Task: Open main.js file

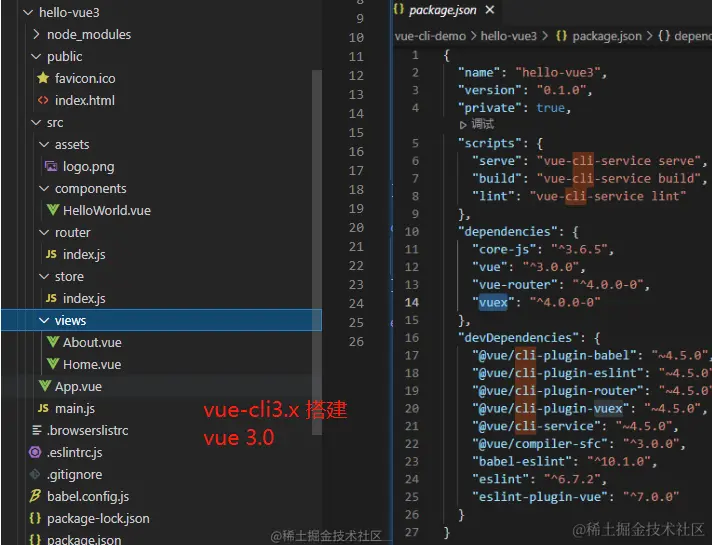Action: (75, 409)
